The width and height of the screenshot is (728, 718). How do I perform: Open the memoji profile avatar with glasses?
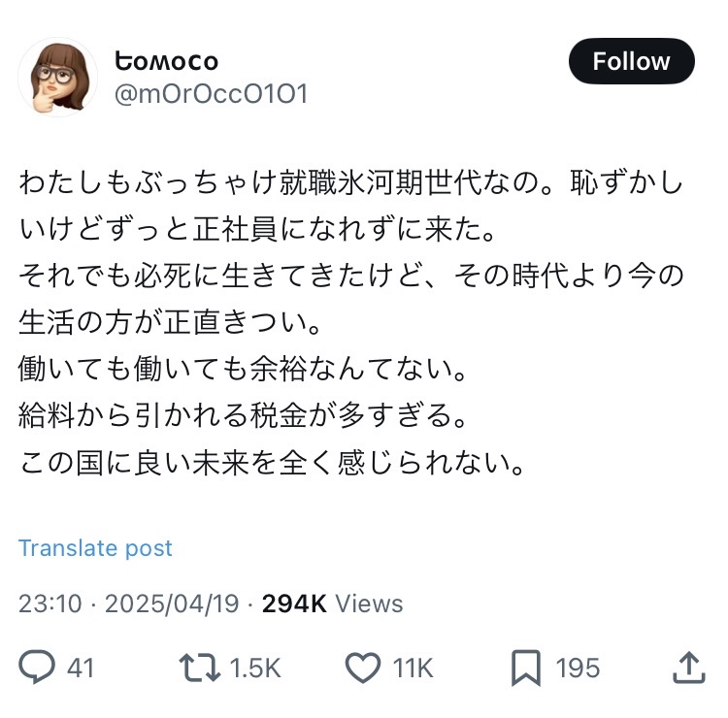click(58, 78)
